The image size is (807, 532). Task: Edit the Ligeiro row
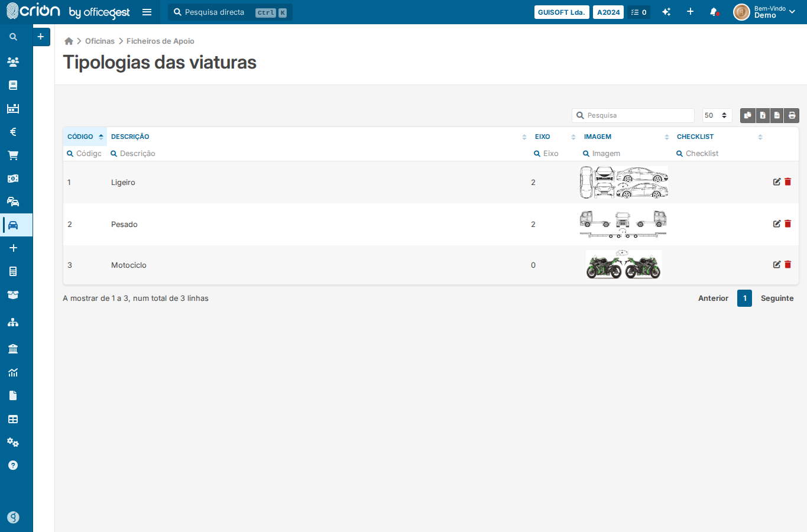tap(777, 182)
